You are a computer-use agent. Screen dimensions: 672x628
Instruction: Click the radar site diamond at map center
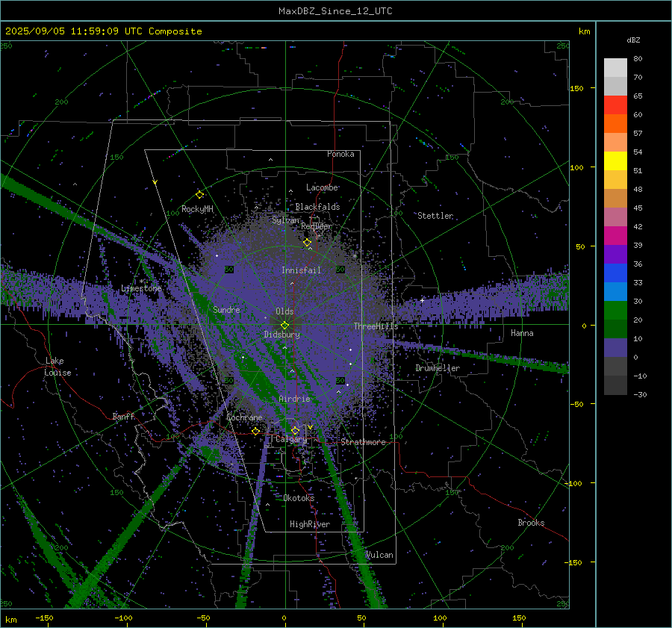pos(284,326)
